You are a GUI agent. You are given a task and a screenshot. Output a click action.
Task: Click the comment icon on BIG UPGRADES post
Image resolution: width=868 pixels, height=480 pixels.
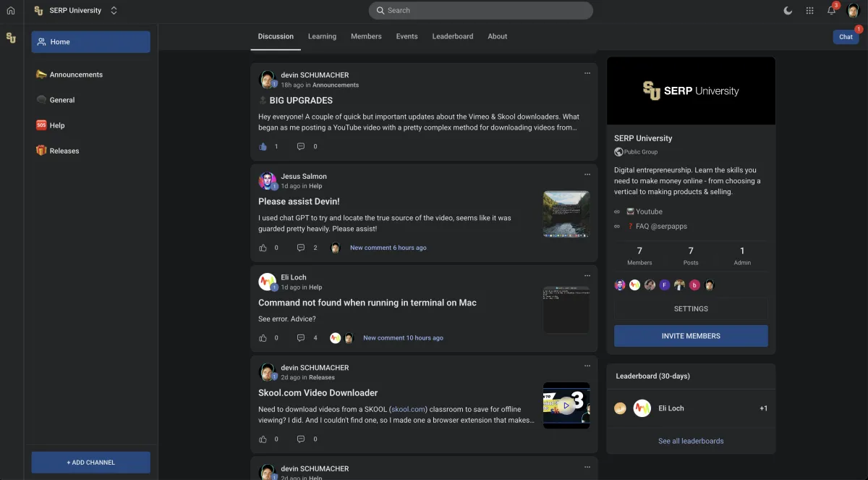click(301, 146)
